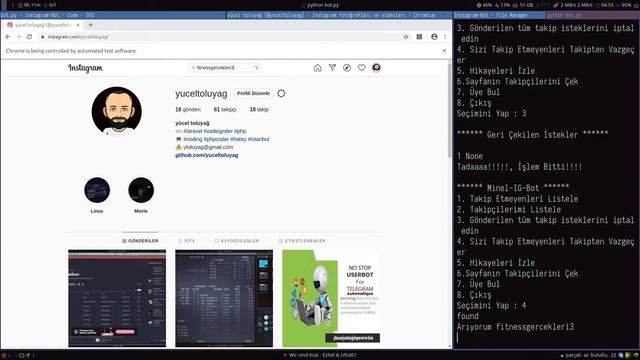The width and height of the screenshot is (640, 360).
Task: Click the Instagram home icon
Action: point(317,68)
